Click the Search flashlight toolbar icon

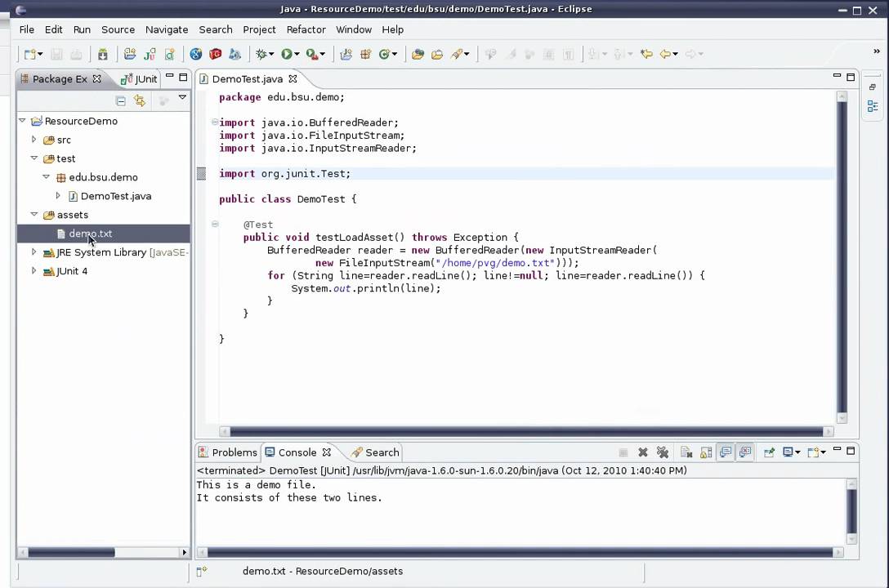click(x=457, y=54)
